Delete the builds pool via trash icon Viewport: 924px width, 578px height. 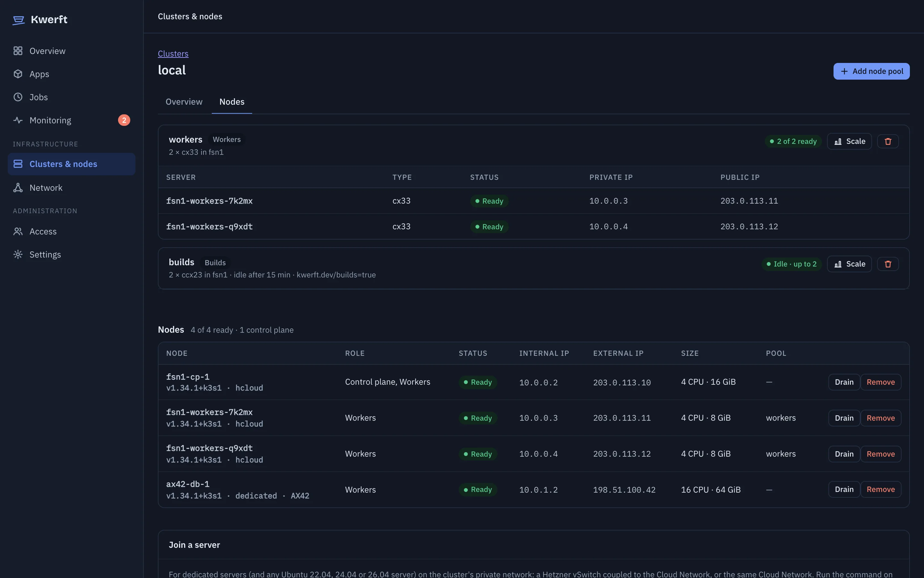point(888,264)
